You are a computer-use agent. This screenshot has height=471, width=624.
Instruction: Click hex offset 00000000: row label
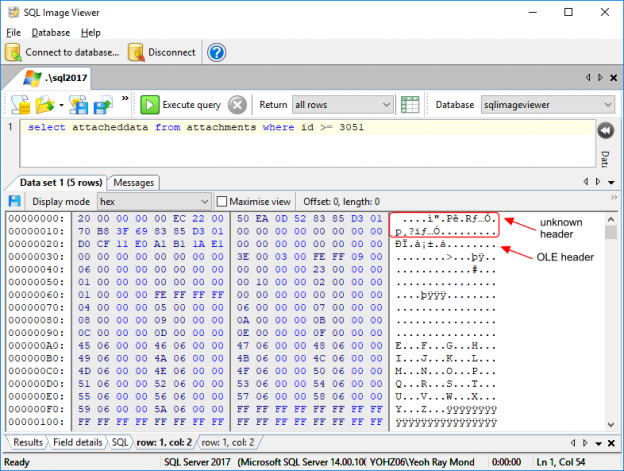[x=36, y=218]
